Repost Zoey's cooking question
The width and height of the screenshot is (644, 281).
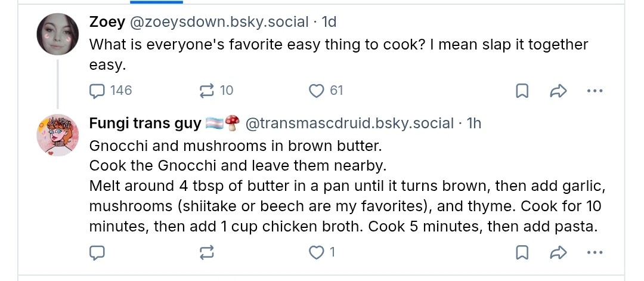point(216,91)
